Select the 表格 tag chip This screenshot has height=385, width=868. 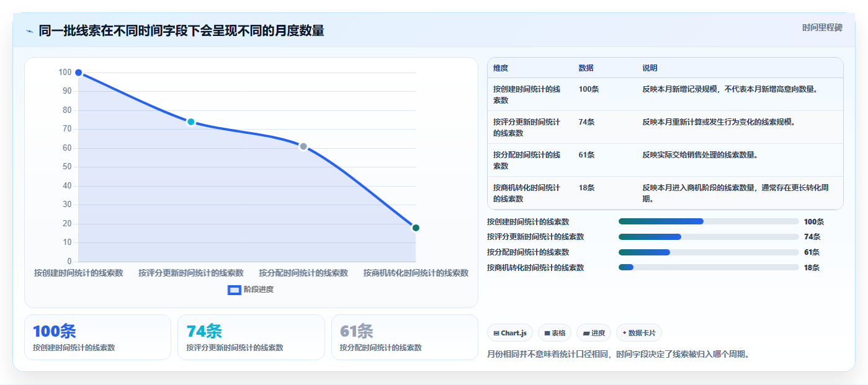pos(555,333)
